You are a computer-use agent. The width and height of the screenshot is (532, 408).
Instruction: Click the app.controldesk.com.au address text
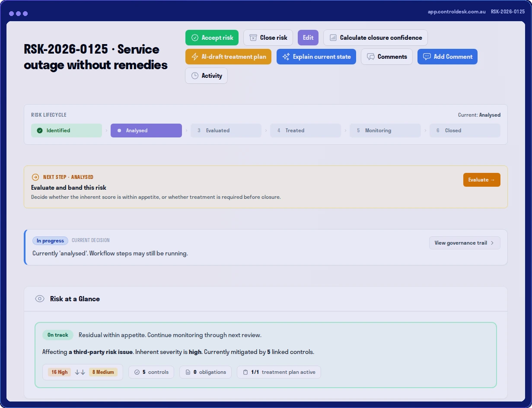(x=457, y=12)
